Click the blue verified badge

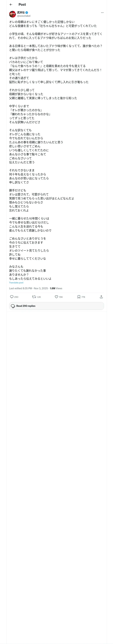(27, 13)
